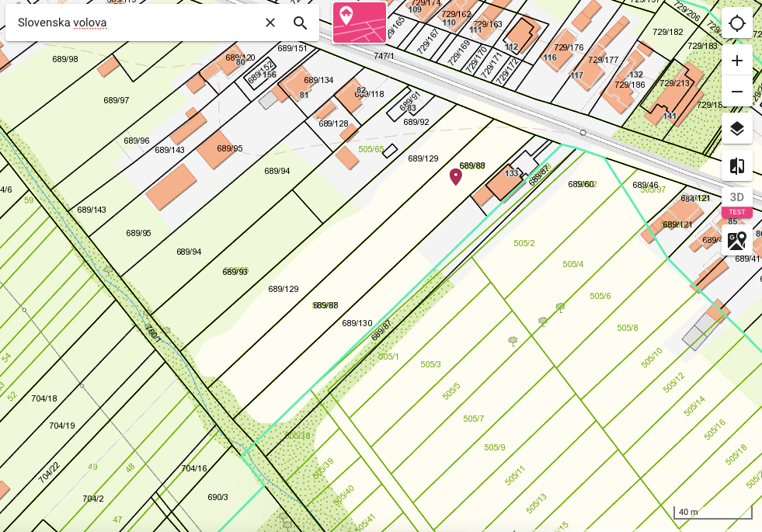Open the map layers panel
762x532 pixels.
(737, 129)
